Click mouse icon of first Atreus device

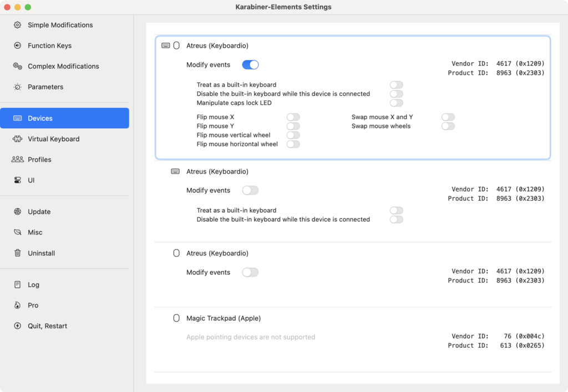click(176, 45)
